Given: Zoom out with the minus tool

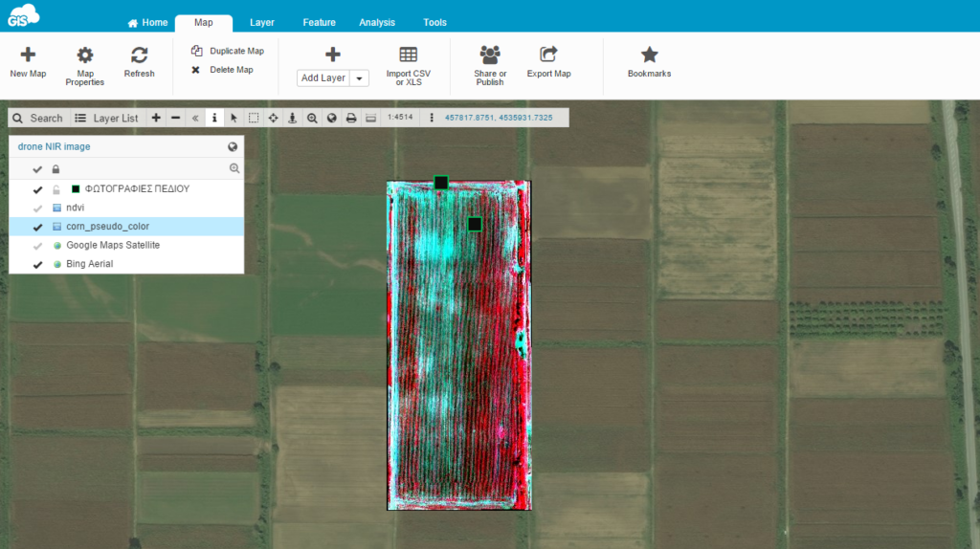Looking at the screenshot, I should point(176,118).
